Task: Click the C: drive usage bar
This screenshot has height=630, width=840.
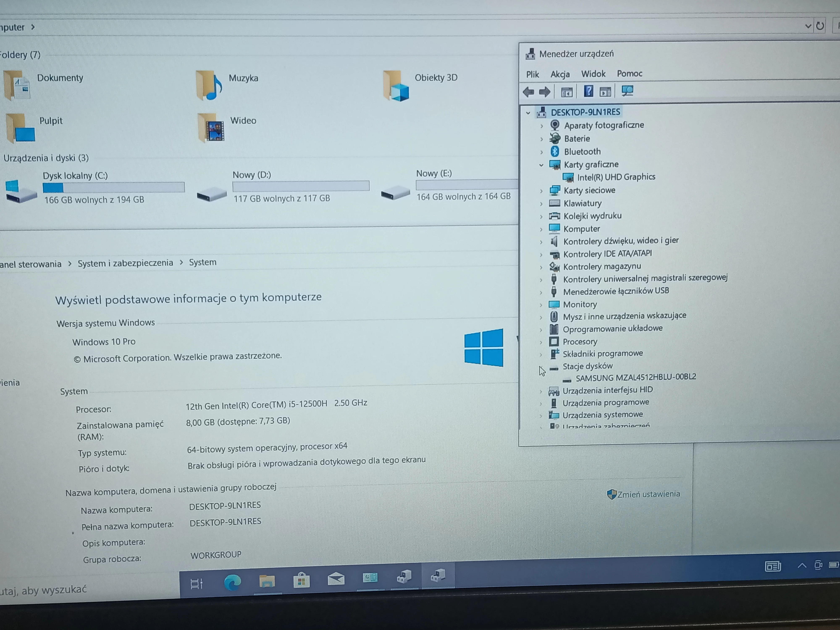Action: (114, 187)
